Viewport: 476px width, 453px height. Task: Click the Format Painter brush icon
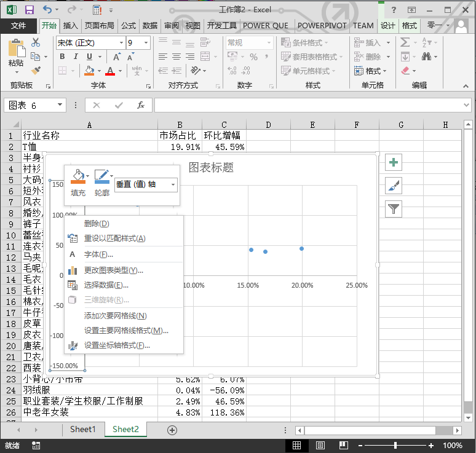[36, 71]
